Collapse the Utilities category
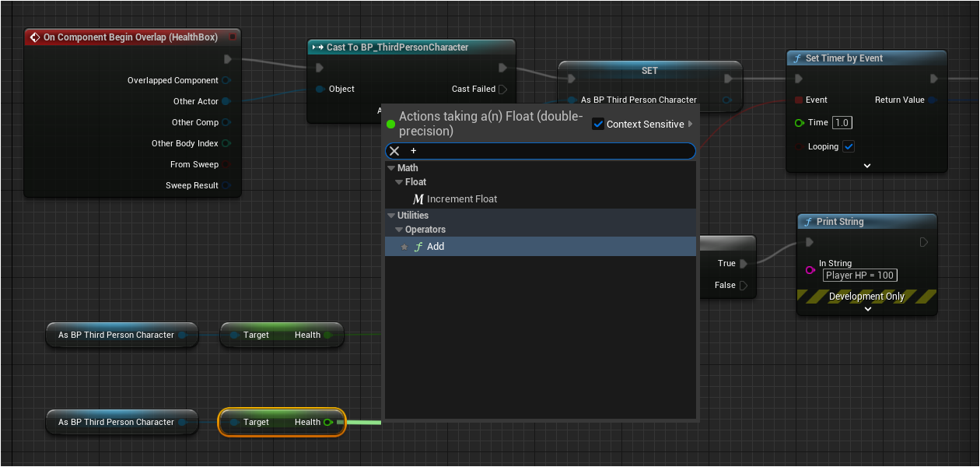Screen dimensions: 980x467 coord(391,216)
